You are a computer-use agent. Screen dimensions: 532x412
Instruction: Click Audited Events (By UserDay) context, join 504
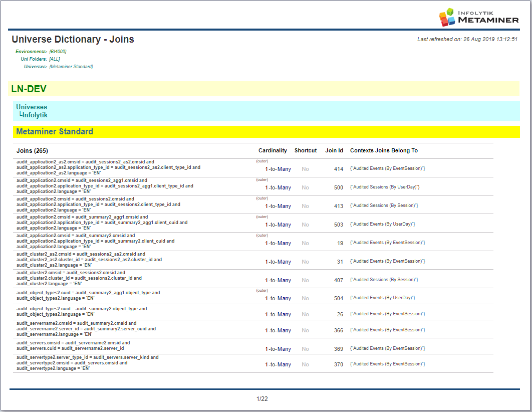coord(382,298)
